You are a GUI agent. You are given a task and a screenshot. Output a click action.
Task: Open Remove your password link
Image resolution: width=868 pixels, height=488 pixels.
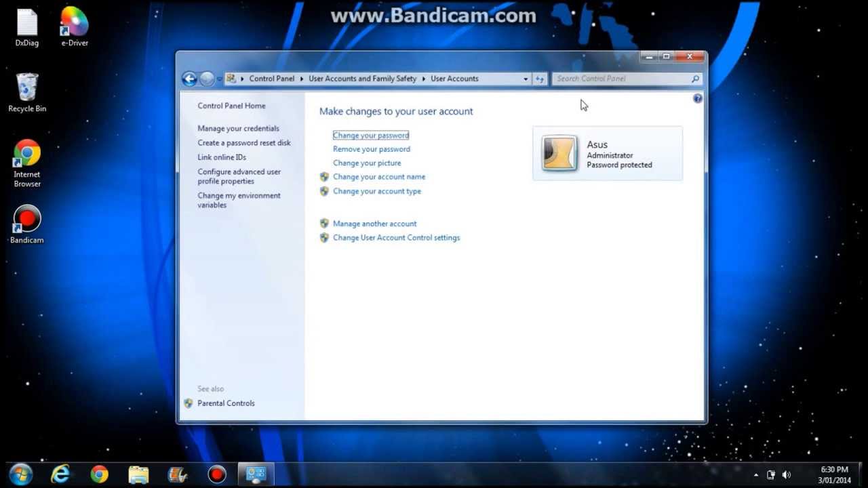[x=372, y=149]
